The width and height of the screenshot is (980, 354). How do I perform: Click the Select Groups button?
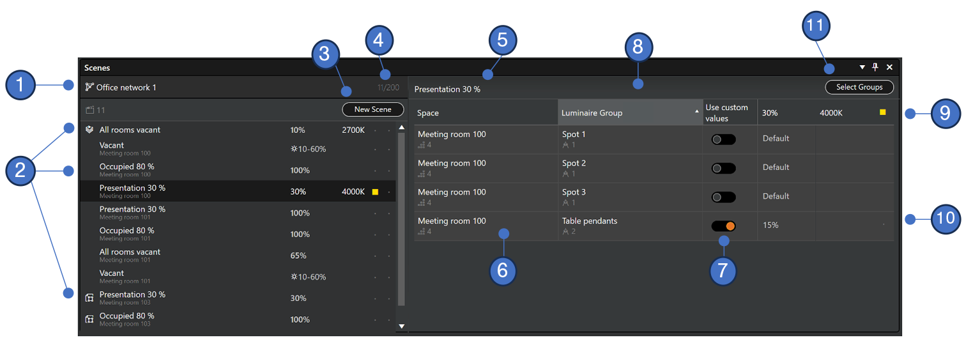click(859, 87)
